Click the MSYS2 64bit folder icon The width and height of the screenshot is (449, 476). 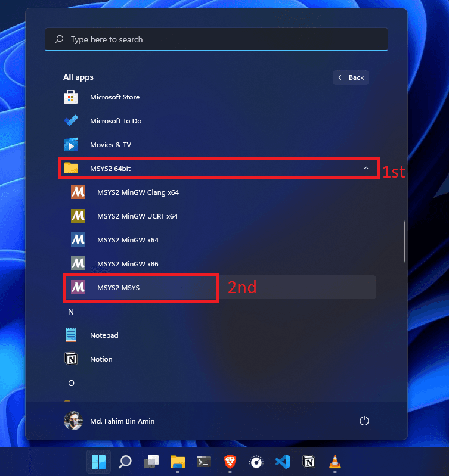click(x=71, y=168)
